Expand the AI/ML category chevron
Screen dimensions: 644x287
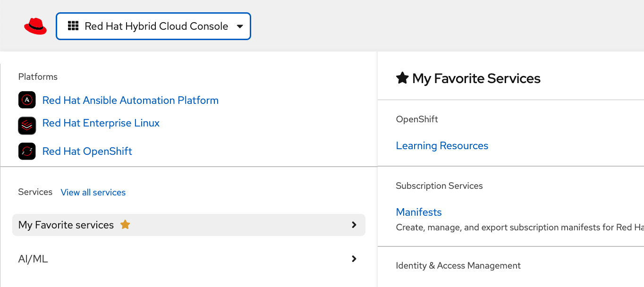354,259
